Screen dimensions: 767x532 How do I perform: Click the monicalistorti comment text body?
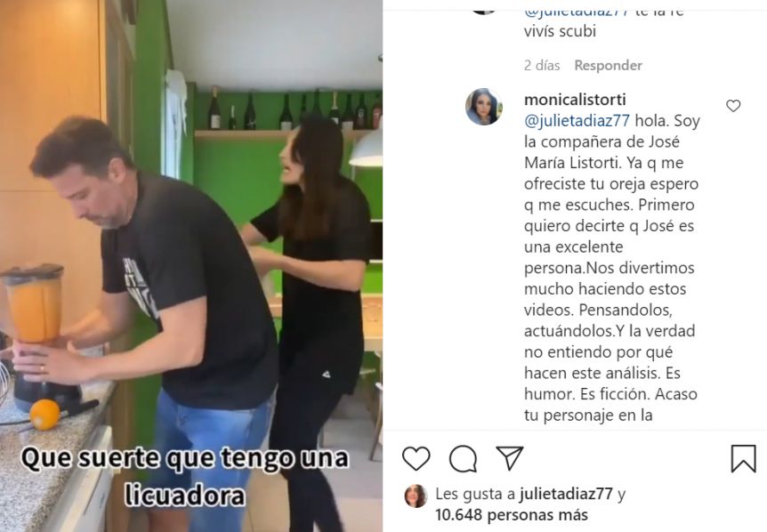611,268
